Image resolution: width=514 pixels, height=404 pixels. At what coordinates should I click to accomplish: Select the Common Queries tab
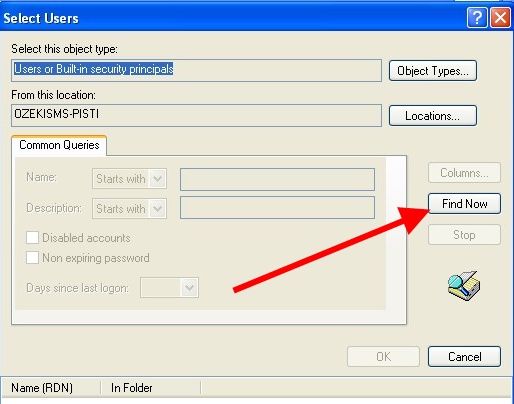(x=59, y=145)
